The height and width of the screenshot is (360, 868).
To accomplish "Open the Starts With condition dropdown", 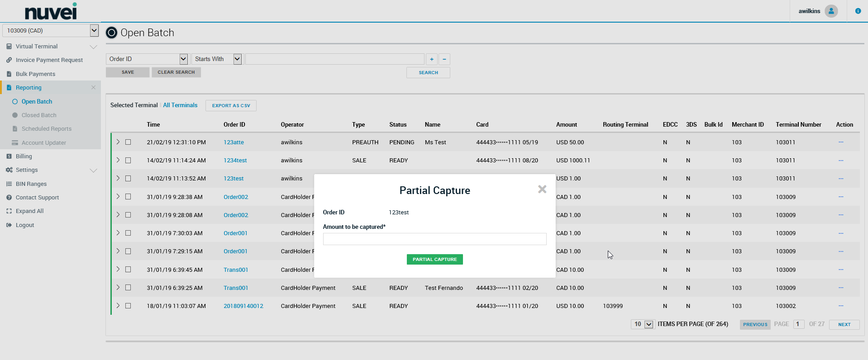I will 237,59.
